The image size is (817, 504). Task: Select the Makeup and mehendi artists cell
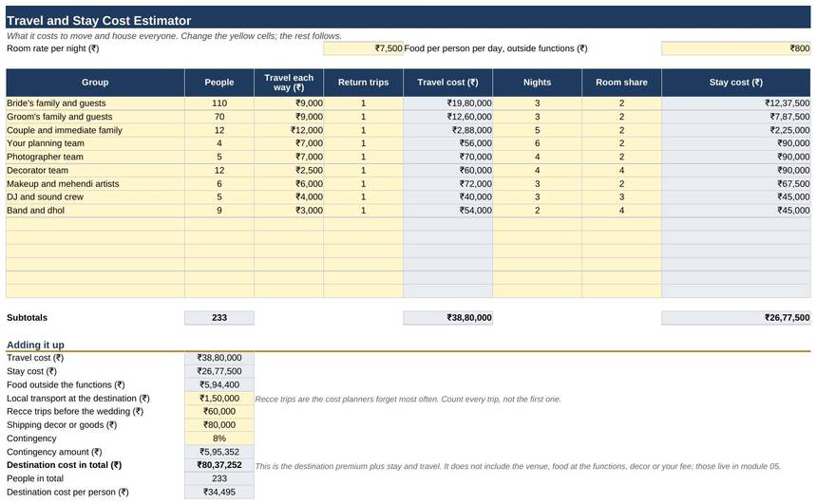[x=95, y=184]
